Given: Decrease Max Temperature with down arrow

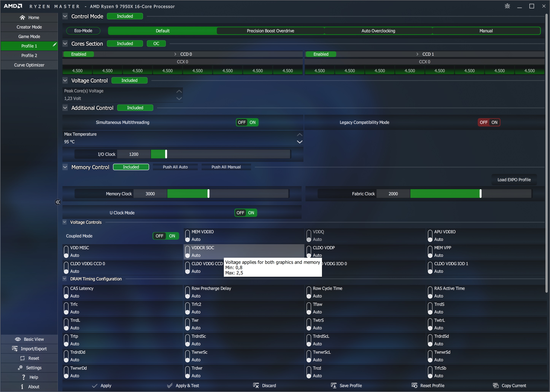Looking at the screenshot, I should tap(299, 142).
